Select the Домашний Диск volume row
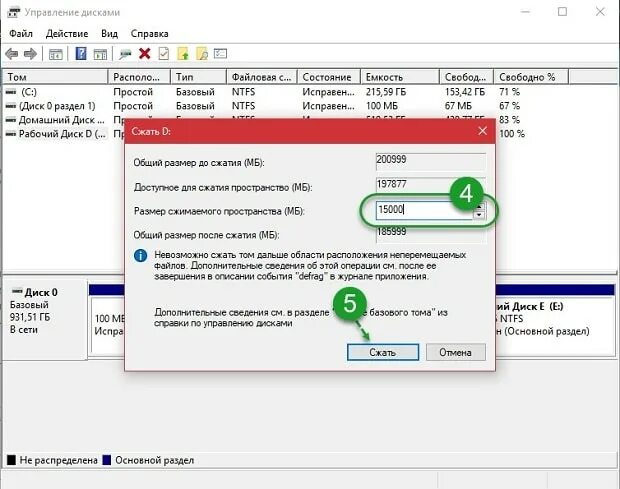Image resolution: width=620 pixels, height=489 pixels. 62,120
